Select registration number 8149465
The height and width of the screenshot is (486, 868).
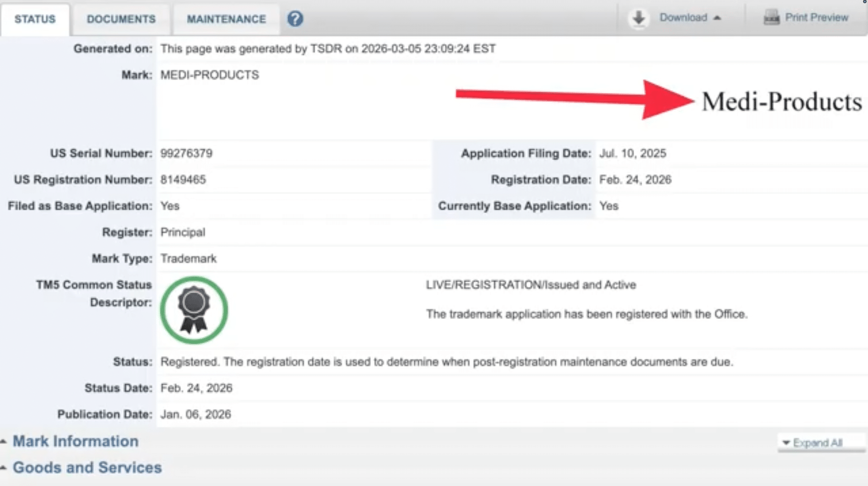[183, 180]
